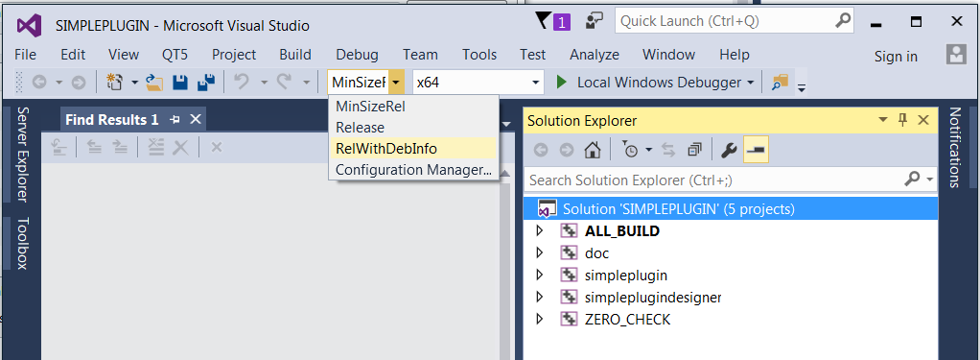This screenshot has width=980, height=360.
Task: Open the Pending Changes Filter clock icon
Action: point(631,150)
